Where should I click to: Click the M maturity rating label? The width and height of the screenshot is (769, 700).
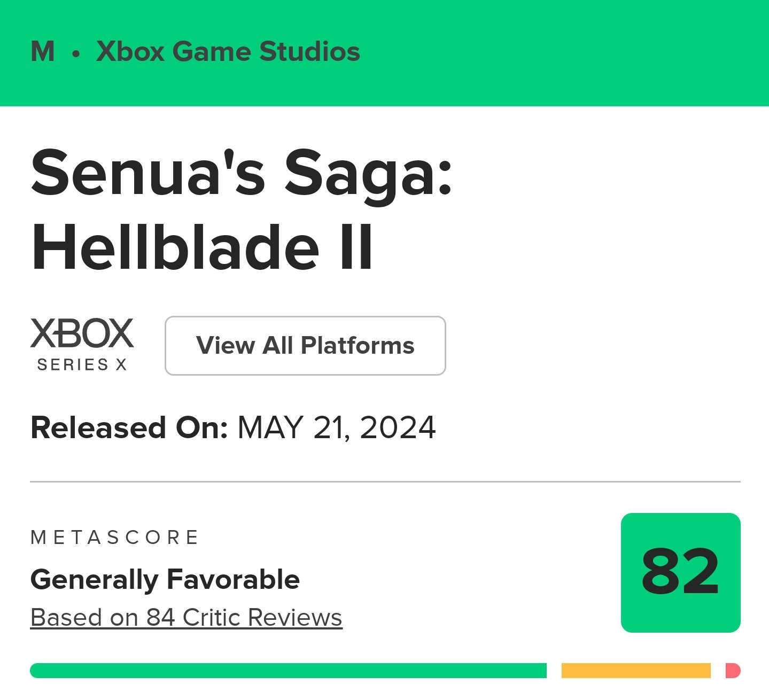pyautogui.click(x=43, y=52)
